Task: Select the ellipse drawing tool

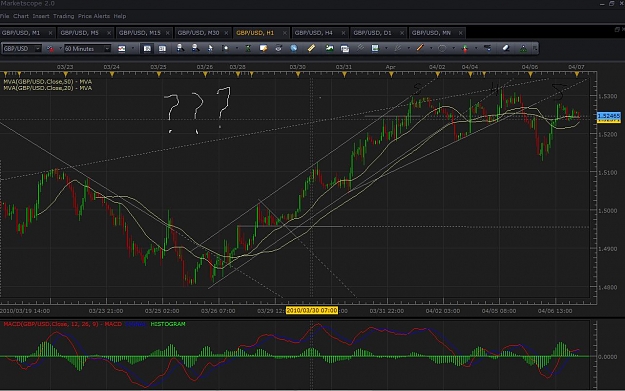Action: (442, 48)
